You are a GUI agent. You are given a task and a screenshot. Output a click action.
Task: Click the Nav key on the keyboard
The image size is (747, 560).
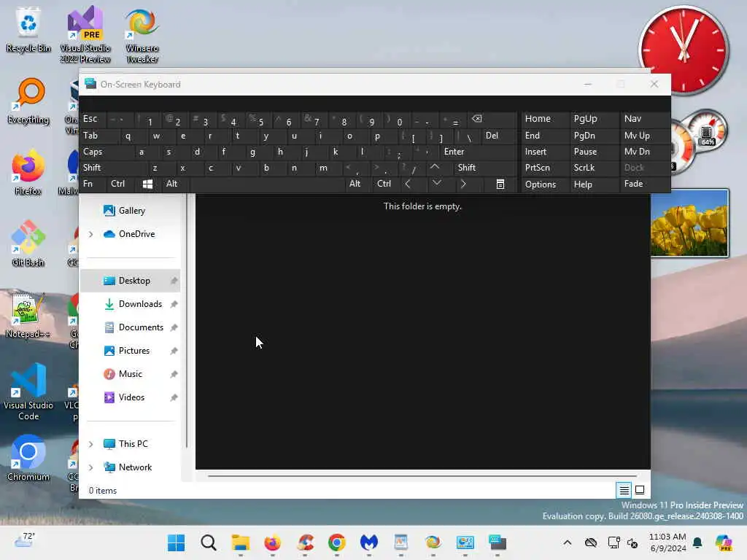(x=644, y=119)
